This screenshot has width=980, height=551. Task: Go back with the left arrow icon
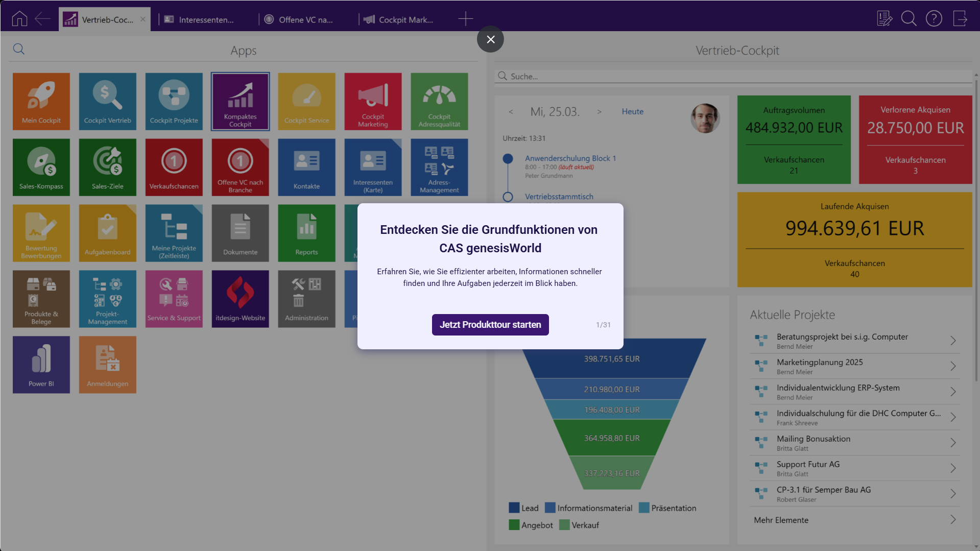(43, 19)
